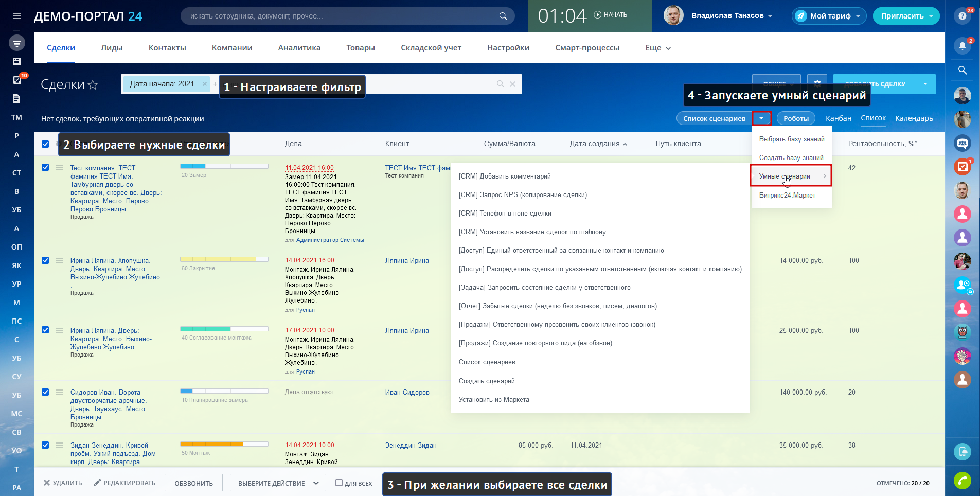Open the notifications bell
This screenshot has width=980, height=496.
[x=963, y=46]
